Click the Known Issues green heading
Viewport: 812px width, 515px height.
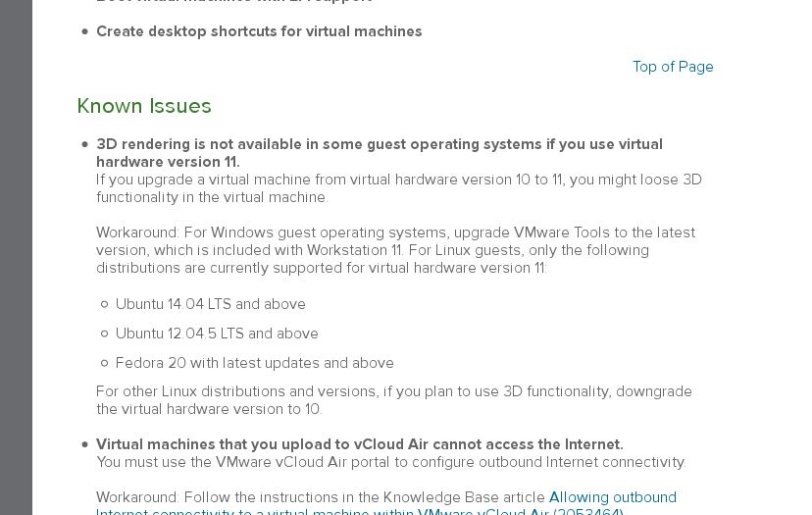pos(144,106)
